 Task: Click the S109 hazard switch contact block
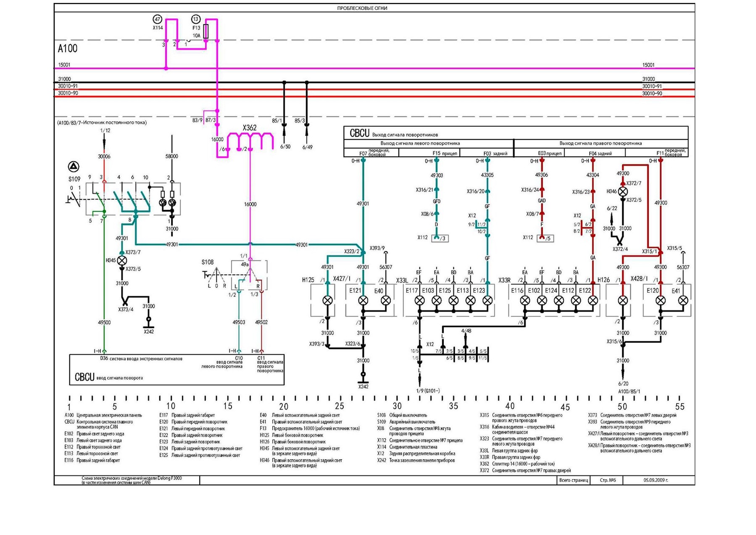133,199
